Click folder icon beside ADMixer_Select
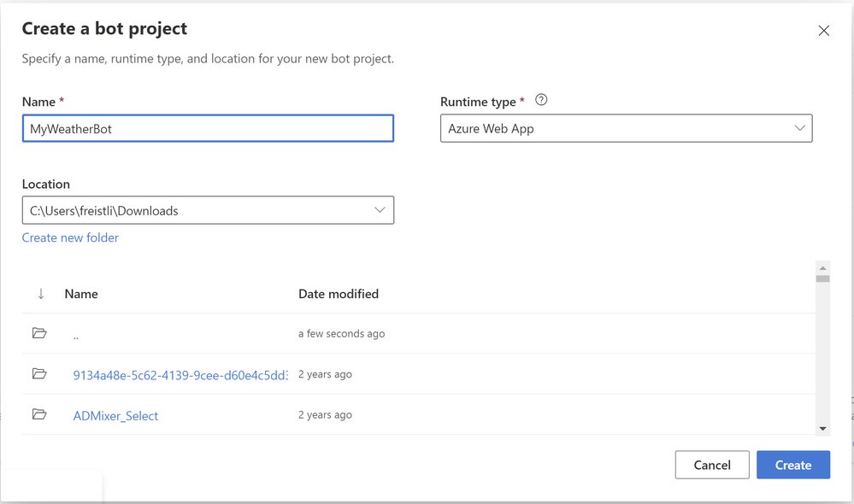Viewport: 854px width, 504px height. pyautogui.click(x=39, y=414)
